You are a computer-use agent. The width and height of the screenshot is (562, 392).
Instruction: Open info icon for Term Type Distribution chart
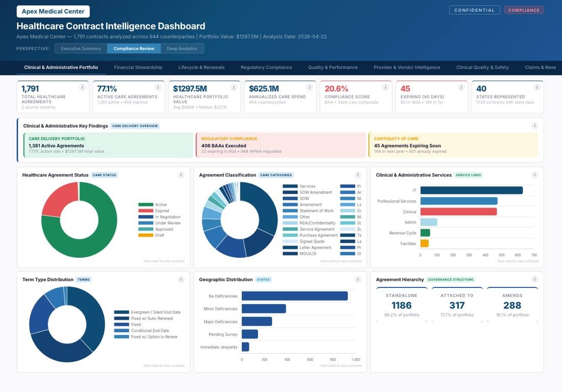pyautogui.click(x=181, y=279)
